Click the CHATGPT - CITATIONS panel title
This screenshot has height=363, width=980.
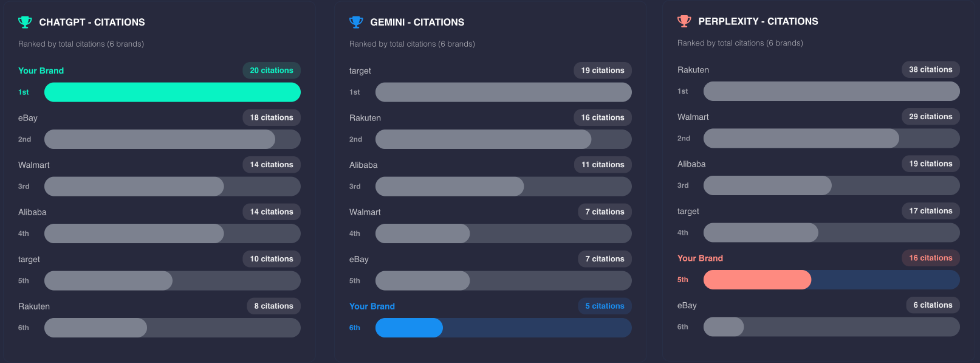(92, 22)
